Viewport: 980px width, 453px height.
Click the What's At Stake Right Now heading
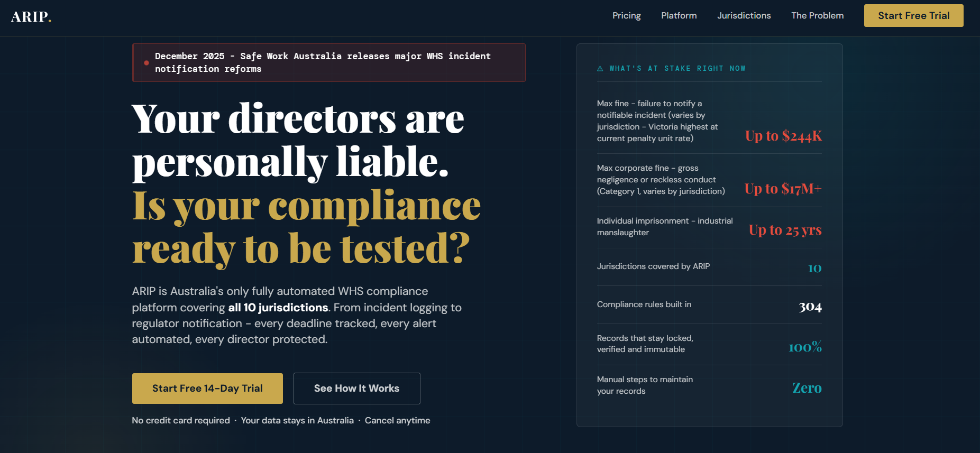tap(677, 69)
